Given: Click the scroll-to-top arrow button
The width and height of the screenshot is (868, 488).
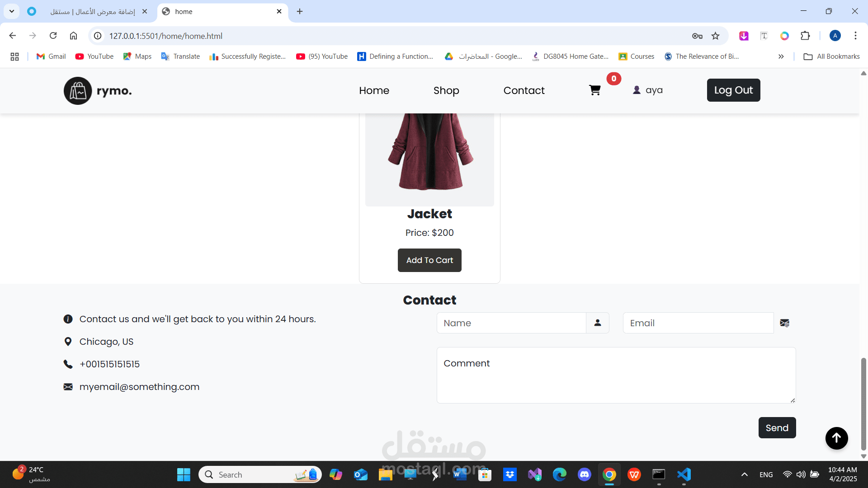Looking at the screenshot, I should point(836,438).
